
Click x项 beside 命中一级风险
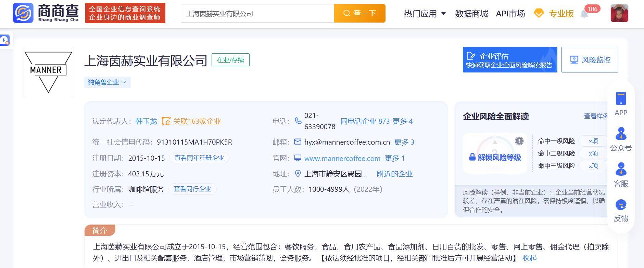coord(593,141)
